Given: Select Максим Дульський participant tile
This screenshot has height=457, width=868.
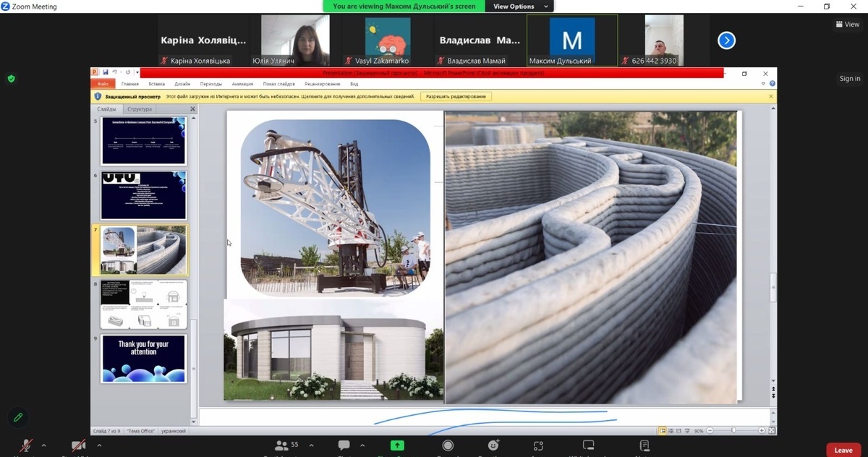Looking at the screenshot, I should 572,40.
